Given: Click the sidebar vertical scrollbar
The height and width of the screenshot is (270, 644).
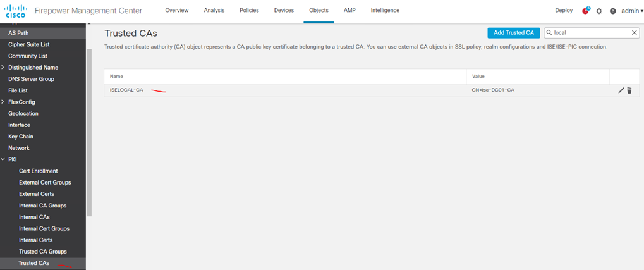Looking at the screenshot, I should [89, 132].
